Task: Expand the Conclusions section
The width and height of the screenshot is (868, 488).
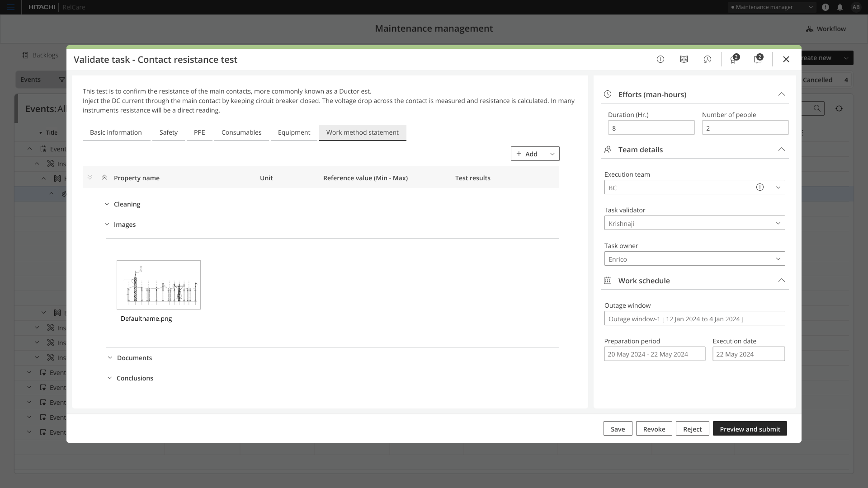Action: tap(109, 378)
